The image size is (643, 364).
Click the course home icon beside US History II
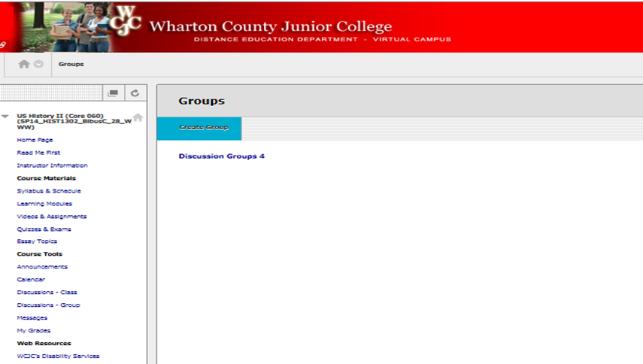138,117
